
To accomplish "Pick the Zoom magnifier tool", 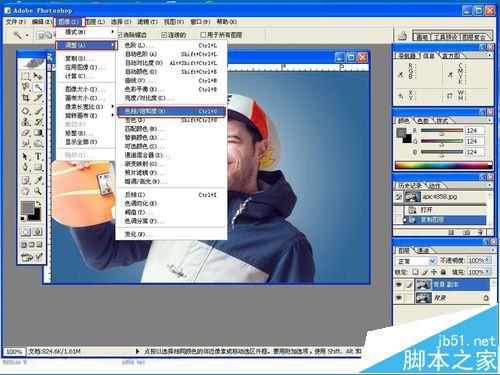I will 38,191.
